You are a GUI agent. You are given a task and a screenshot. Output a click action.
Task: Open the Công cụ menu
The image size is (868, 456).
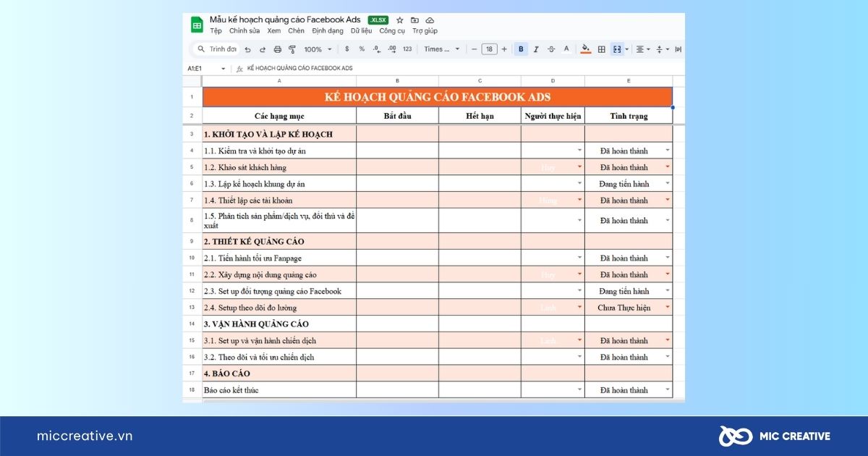tap(392, 31)
